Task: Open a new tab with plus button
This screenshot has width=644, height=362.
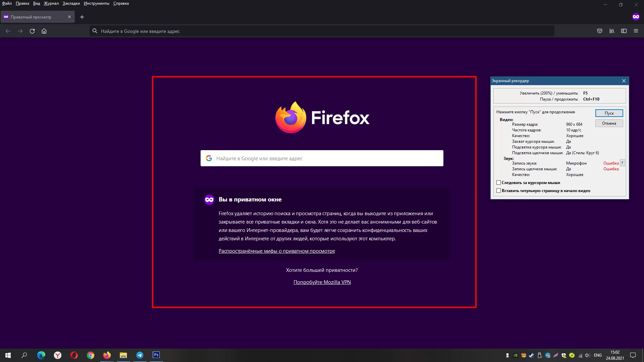Action: click(82, 17)
